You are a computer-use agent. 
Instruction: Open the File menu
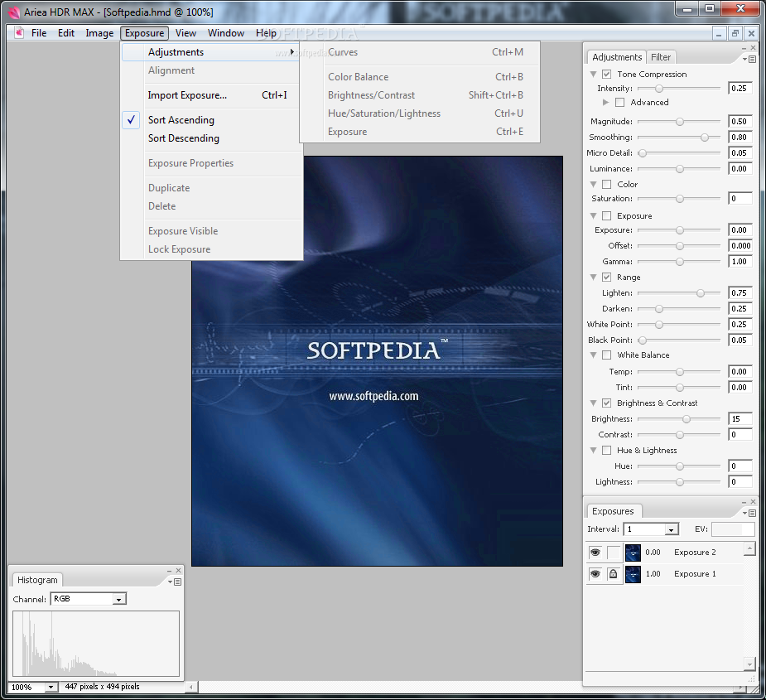(39, 33)
